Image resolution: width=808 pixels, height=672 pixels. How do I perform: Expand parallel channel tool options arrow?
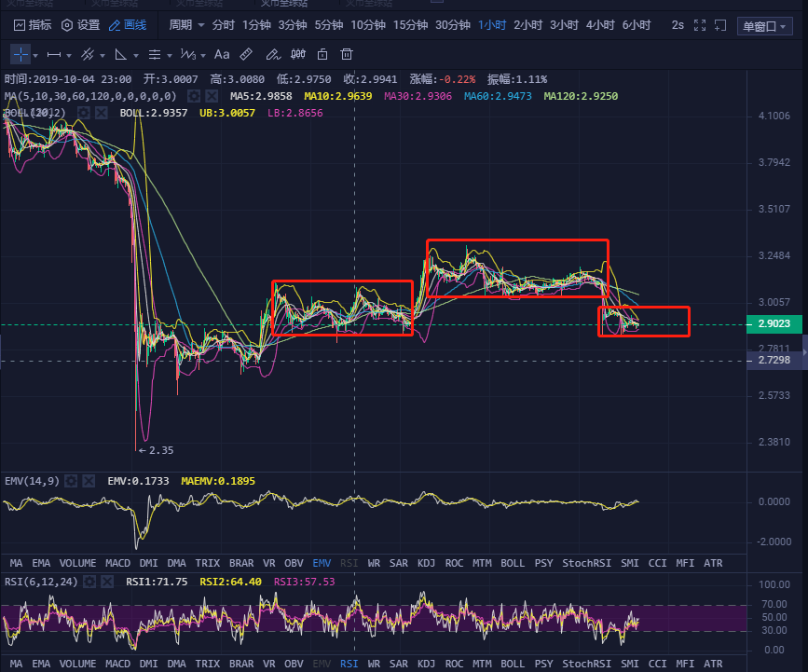tap(103, 55)
